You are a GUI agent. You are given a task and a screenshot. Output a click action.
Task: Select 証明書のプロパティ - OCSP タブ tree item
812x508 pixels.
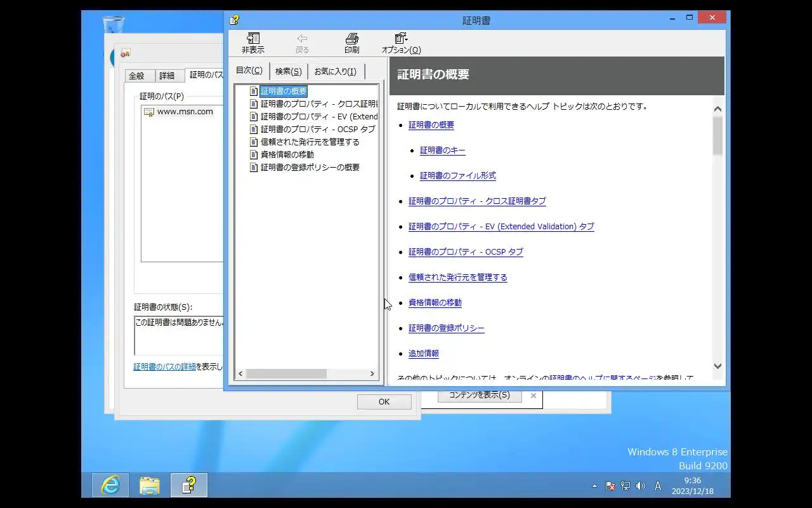tap(318, 130)
